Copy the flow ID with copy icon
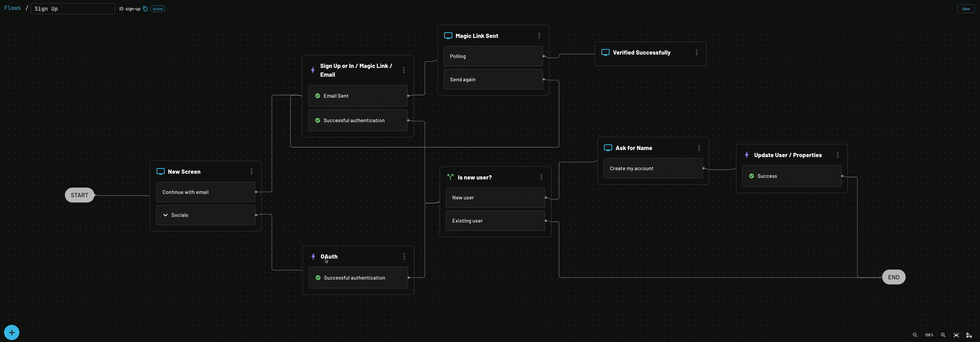The height and width of the screenshot is (342, 980). pos(145,9)
